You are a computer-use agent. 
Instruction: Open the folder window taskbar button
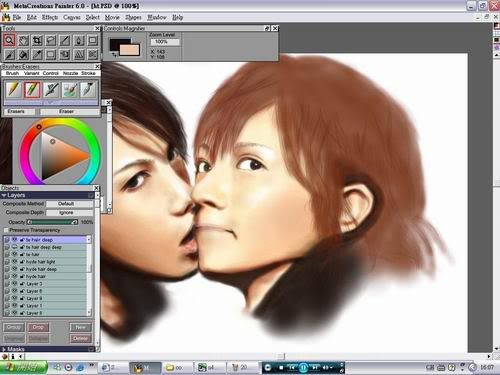(x=176, y=367)
